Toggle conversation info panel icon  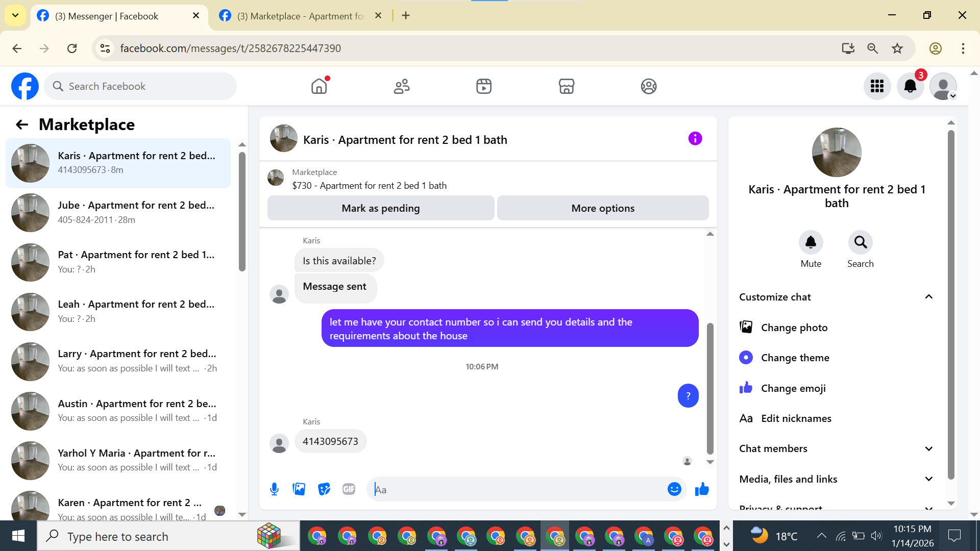695,139
